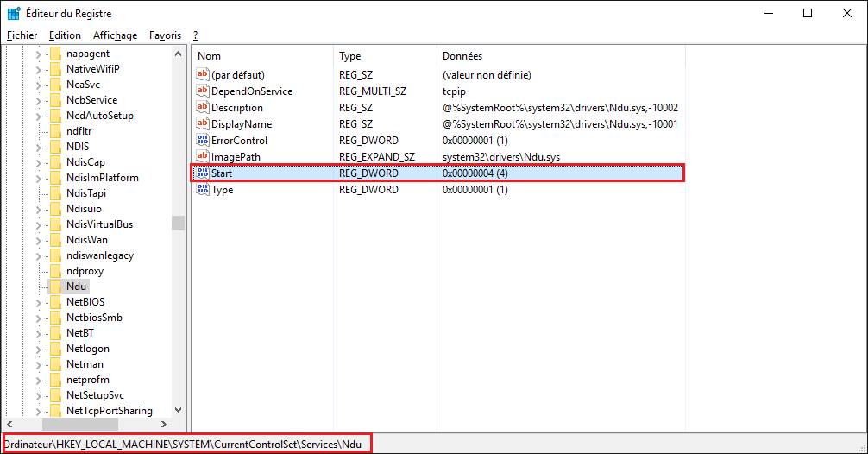The image size is (868, 454).
Task: Click the DWORD icon beside the Start value
Action: [x=203, y=173]
